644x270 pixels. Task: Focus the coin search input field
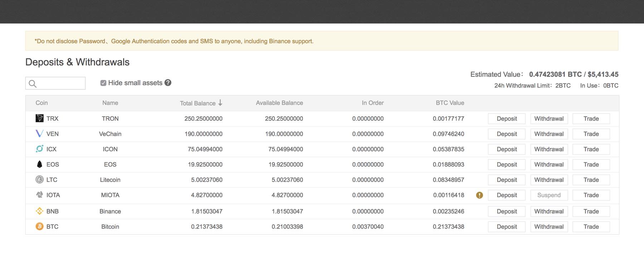[x=55, y=83]
